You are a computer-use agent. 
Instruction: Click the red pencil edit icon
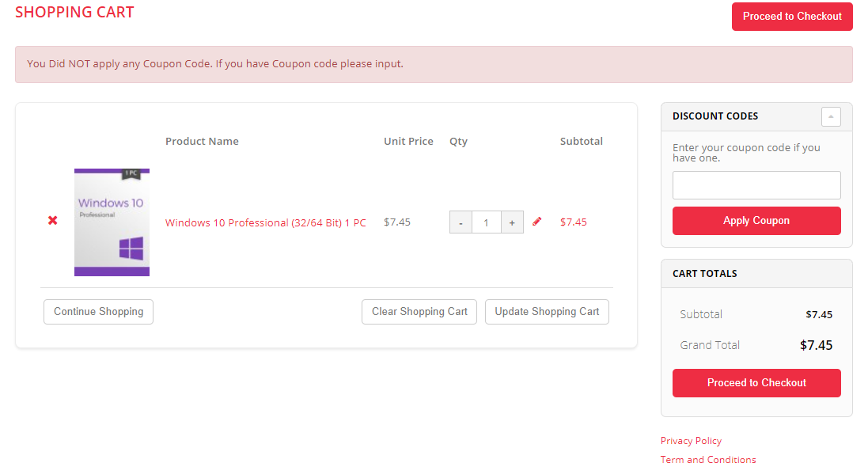537,222
